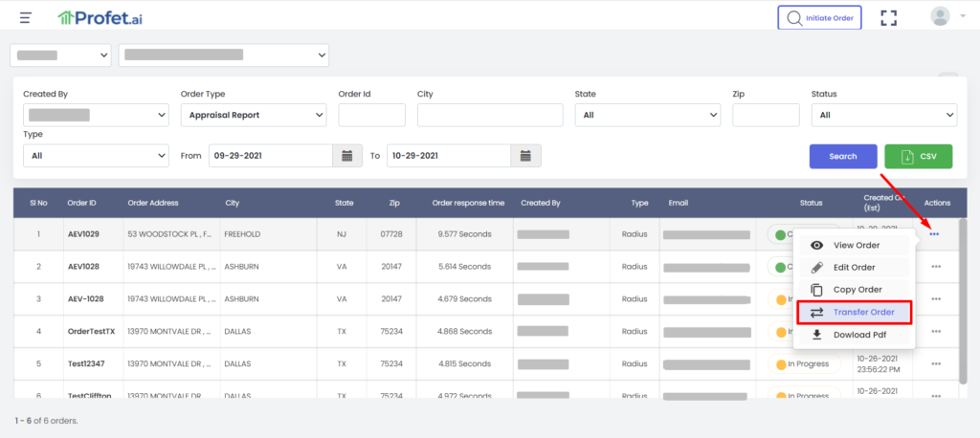Choose View Order in the menu

click(x=855, y=245)
